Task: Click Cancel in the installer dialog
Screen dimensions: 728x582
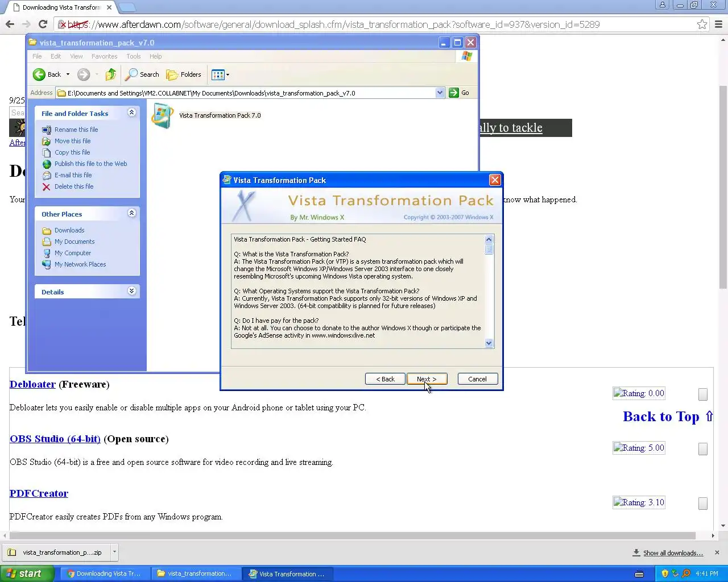Action: [x=477, y=379]
